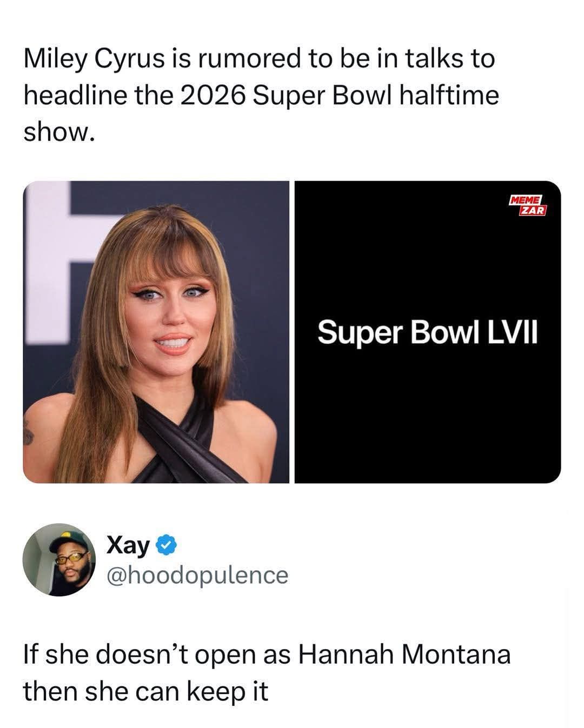Open the black Super Bowl LVII image
The image size is (584, 728).
coord(427,332)
